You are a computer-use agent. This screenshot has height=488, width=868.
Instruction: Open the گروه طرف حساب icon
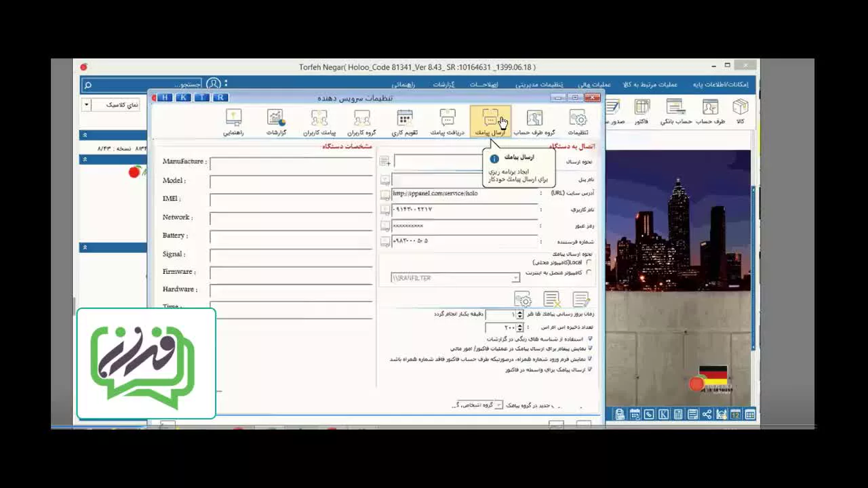coord(534,123)
